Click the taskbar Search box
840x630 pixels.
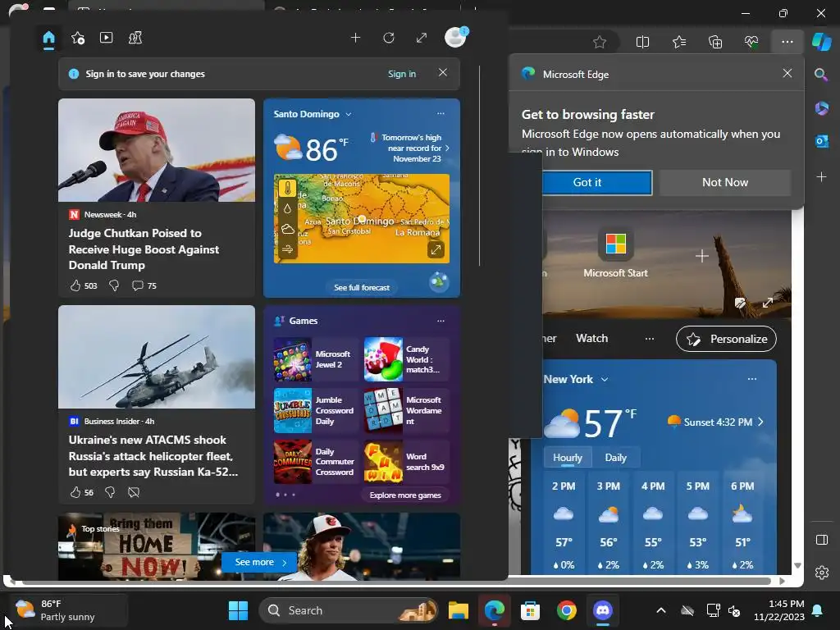348,610
